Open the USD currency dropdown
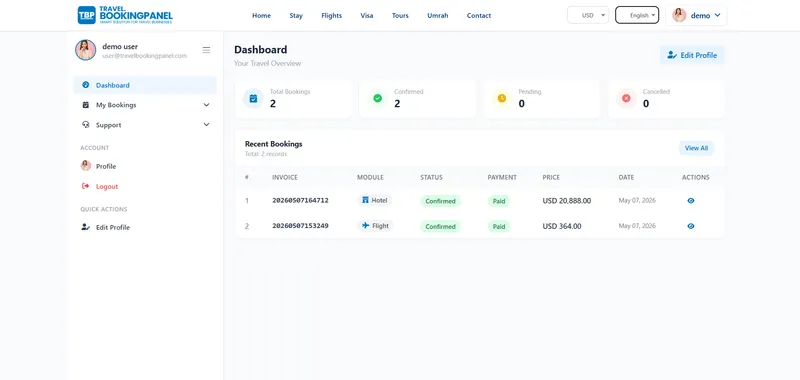The width and height of the screenshot is (800, 380). [x=588, y=15]
